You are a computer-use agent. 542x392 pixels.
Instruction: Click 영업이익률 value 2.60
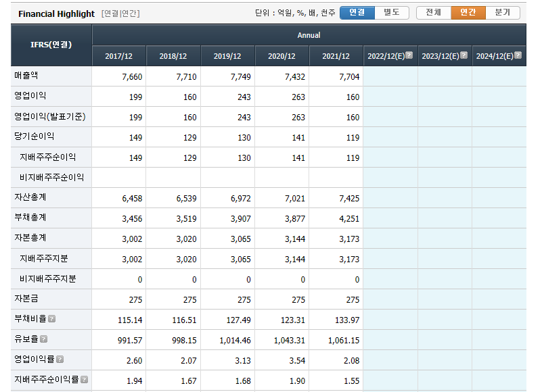pos(135,361)
